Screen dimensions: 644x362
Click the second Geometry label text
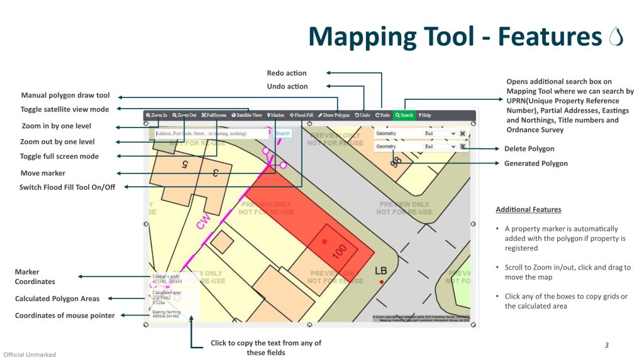coord(386,146)
